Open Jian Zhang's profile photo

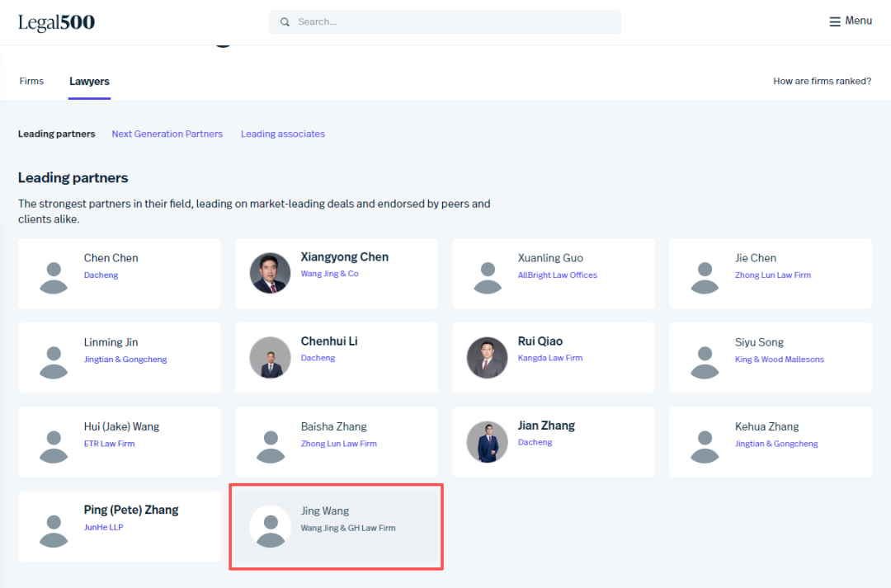pyautogui.click(x=487, y=442)
